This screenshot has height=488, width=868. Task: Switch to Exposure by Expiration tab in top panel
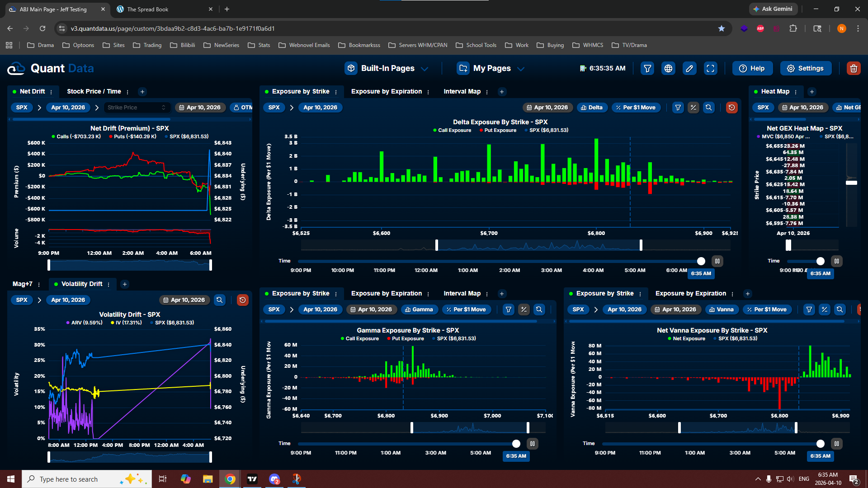coord(386,91)
